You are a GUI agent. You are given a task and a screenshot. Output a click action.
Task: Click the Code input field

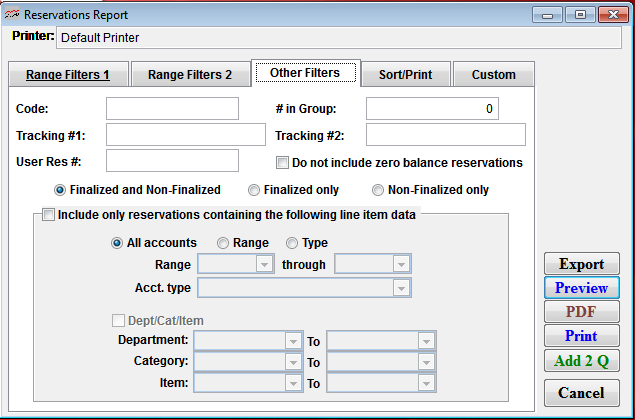(172, 108)
